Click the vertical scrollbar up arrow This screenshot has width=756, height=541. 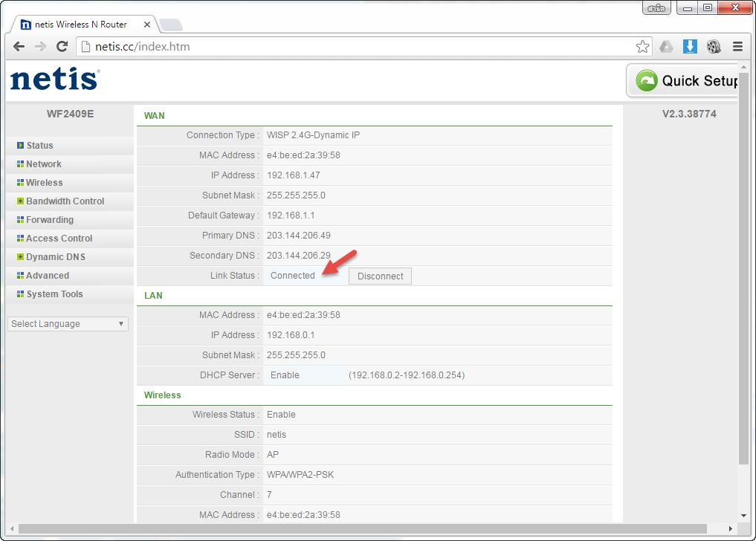pyautogui.click(x=743, y=67)
